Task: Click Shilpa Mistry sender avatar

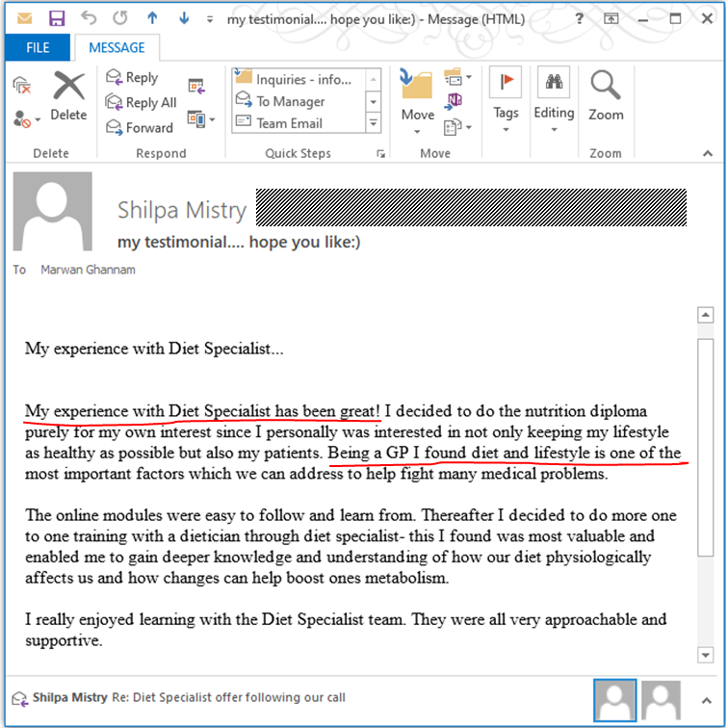Action: pyautogui.click(x=52, y=211)
